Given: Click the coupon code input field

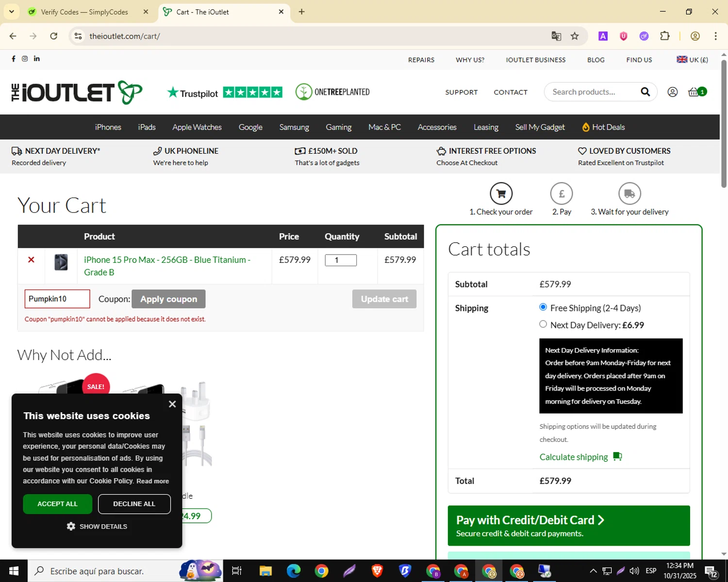Looking at the screenshot, I should click(x=57, y=299).
